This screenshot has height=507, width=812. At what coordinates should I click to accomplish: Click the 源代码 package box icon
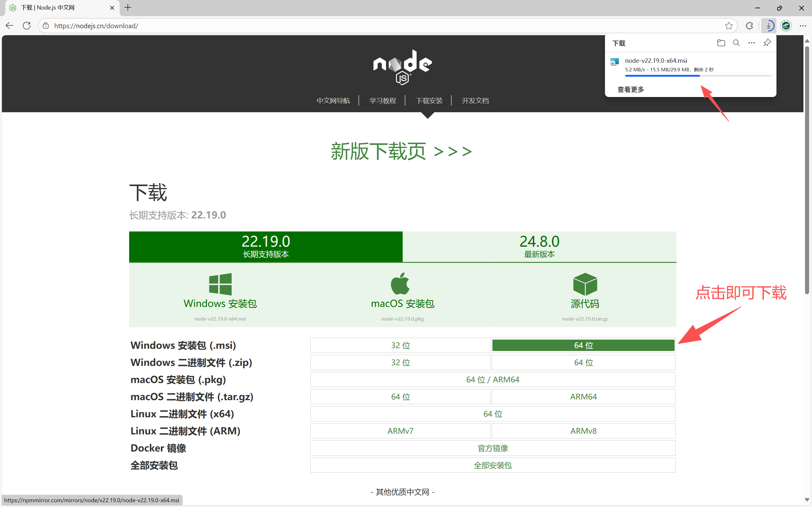(584, 284)
